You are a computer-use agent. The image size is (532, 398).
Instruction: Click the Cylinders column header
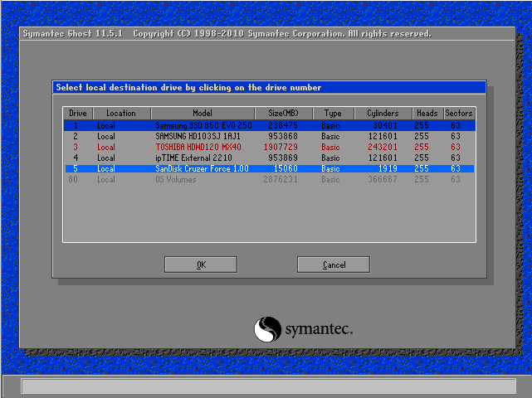[x=383, y=114]
